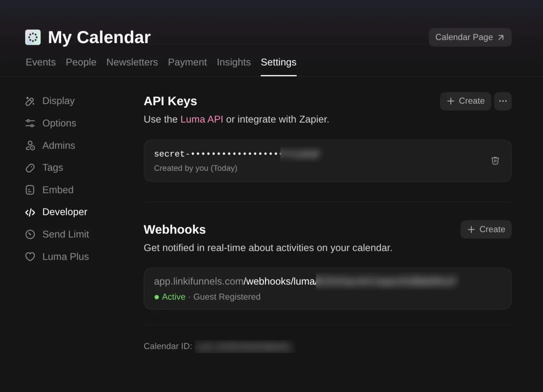Image resolution: width=543 pixels, height=392 pixels.
Task: Click the Guest Registered text
Action: click(x=227, y=297)
